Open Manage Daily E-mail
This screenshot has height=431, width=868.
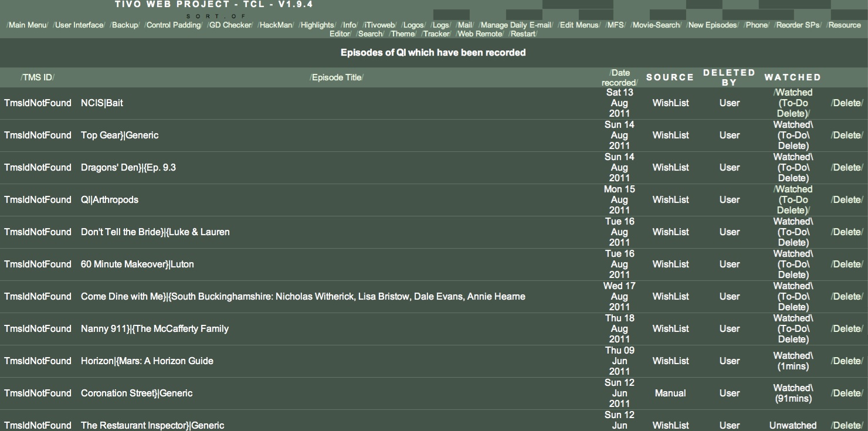(x=516, y=25)
